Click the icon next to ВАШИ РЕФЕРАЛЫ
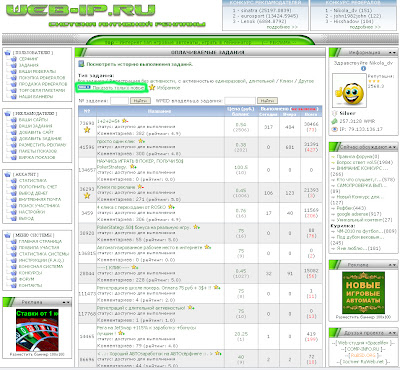This screenshot has height=370, width=400. 14,72
